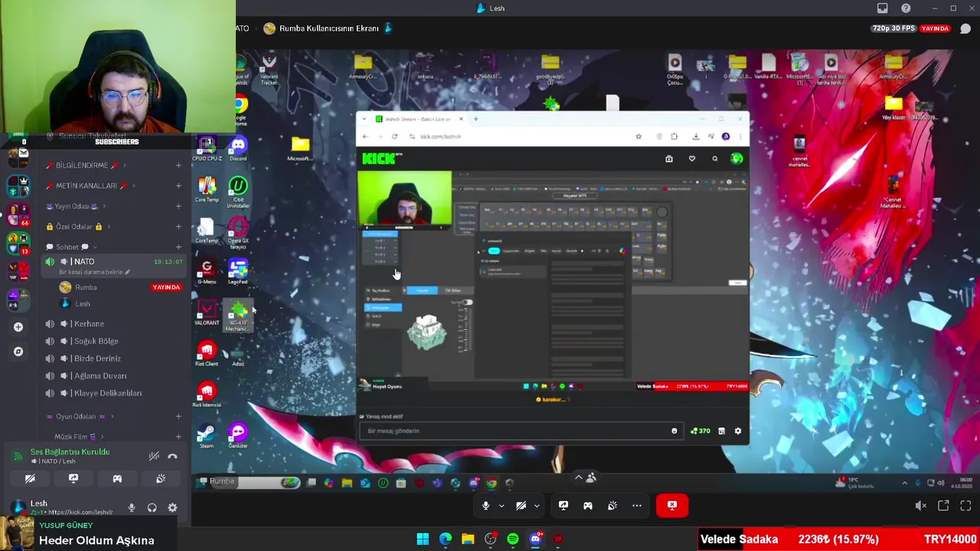Viewport: 980px width, 551px height.
Task: Enter full screen mode for stream
Action: (965, 506)
